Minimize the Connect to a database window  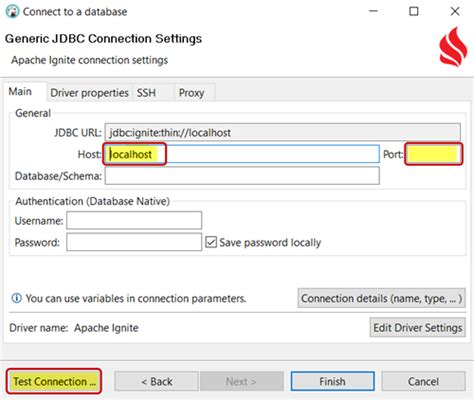(x=373, y=11)
